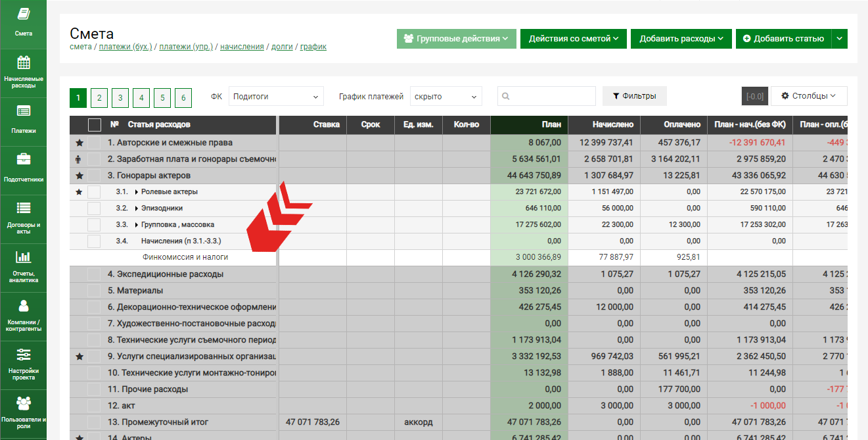Check the box for Ролевые актеры row
This screenshot has height=440, width=868.
[x=94, y=192]
